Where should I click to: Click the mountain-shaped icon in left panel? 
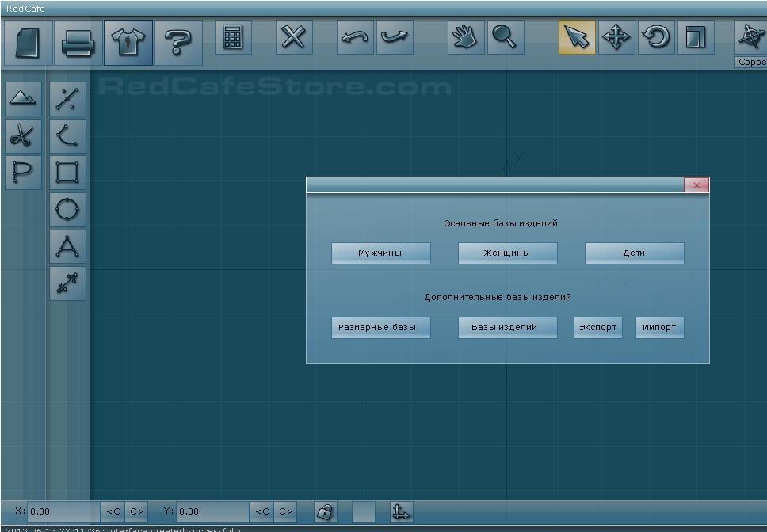coord(23,99)
